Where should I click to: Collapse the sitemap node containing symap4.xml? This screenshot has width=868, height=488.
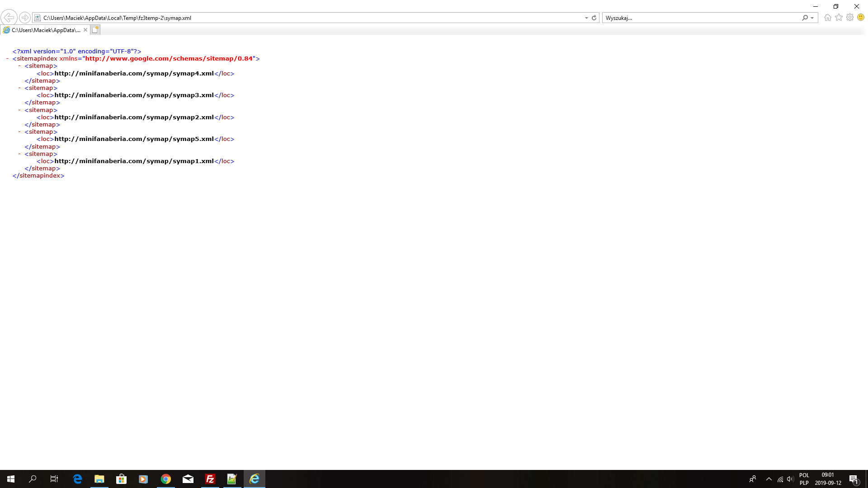point(19,66)
